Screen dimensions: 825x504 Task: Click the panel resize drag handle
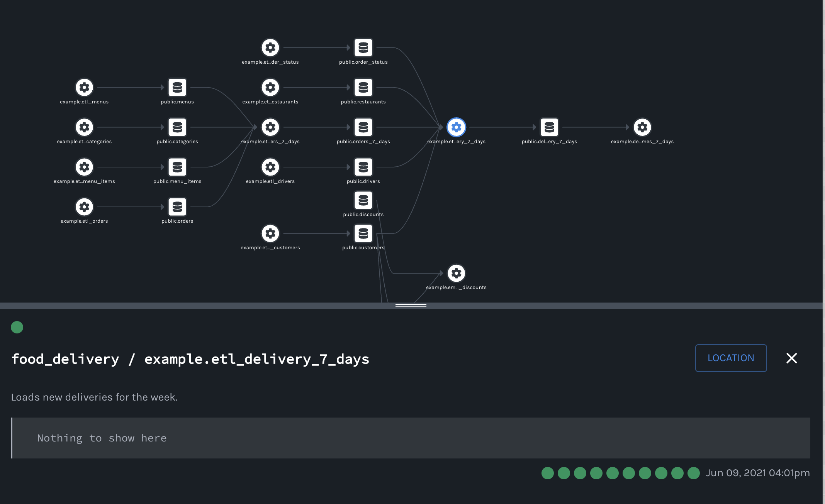click(x=411, y=306)
